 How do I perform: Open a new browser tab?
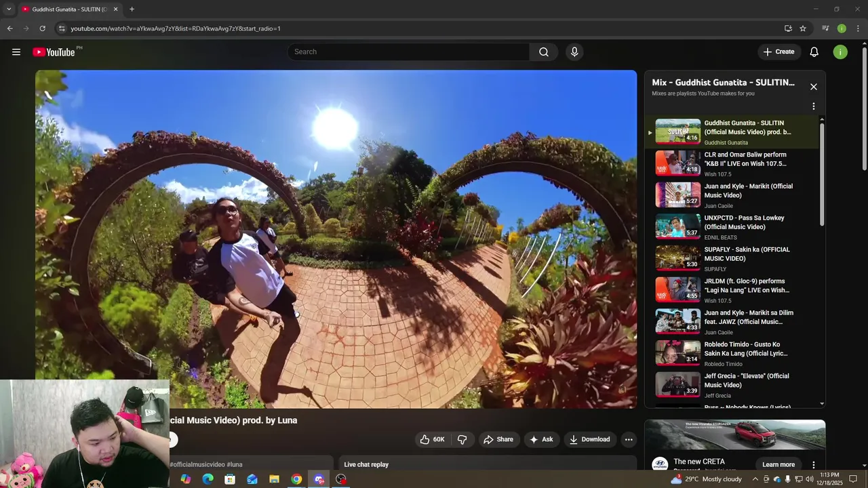pyautogui.click(x=132, y=9)
